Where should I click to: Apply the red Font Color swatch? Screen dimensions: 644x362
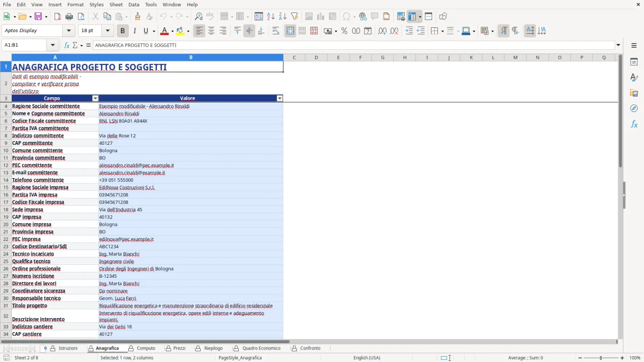click(x=164, y=31)
